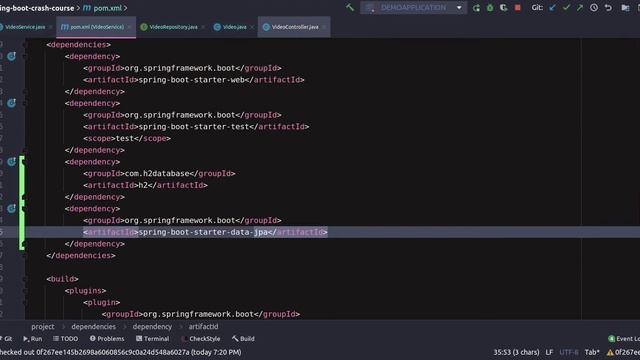
Task: Click gutter icon beside spring-boot-starter-data-jpa dependency
Action: tap(11, 209)
